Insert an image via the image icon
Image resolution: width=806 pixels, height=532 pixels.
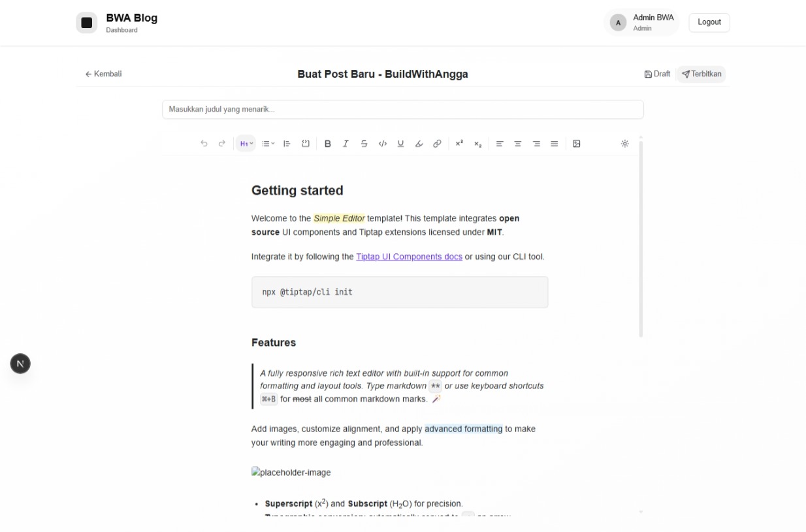click(x=575, y=143)
